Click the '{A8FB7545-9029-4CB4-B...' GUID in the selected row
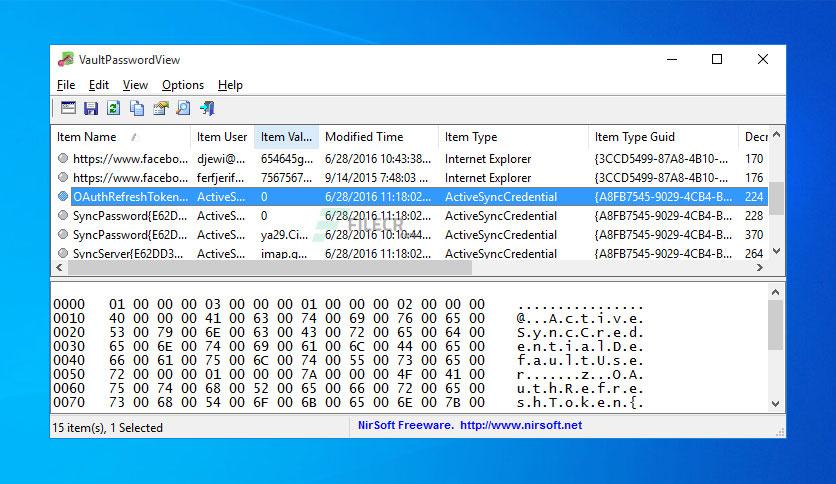 click(663, 197)
